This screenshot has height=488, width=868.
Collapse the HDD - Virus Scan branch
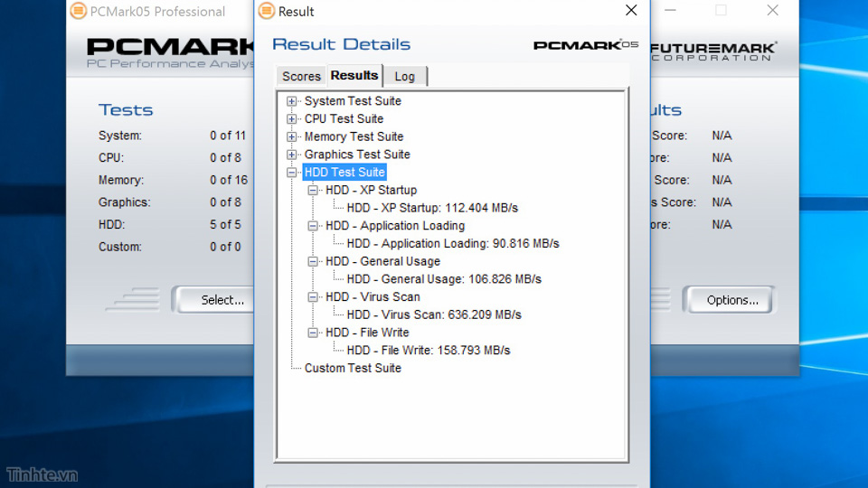coord(313,297)
